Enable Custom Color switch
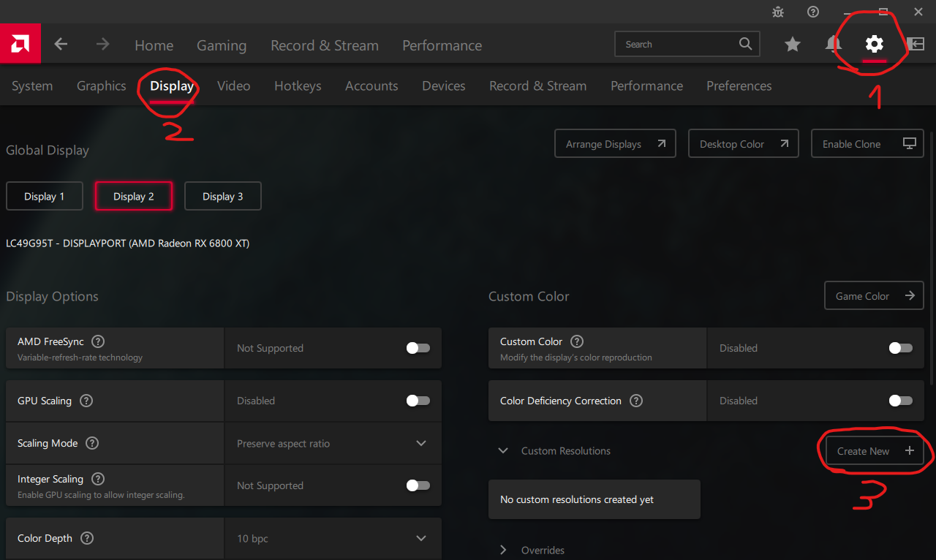This screenshot has width=936, height=560. click(901, 348)
